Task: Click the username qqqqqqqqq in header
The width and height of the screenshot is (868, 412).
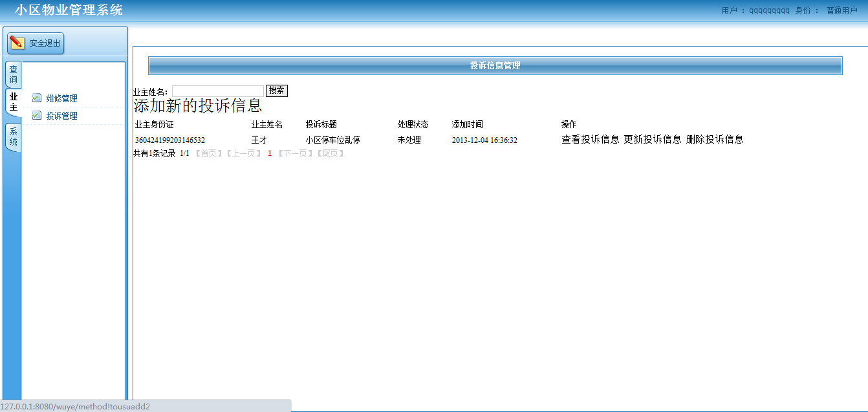Action: coord(770,10)
